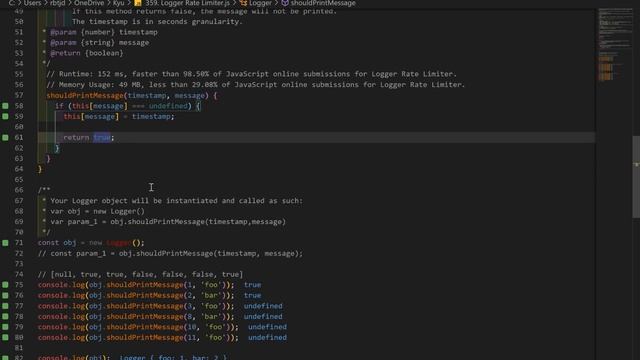This screenshot has height=360, width=640.
Task: Click the '[null, true, true, false...]' comment
Action: tap(140, 274)
